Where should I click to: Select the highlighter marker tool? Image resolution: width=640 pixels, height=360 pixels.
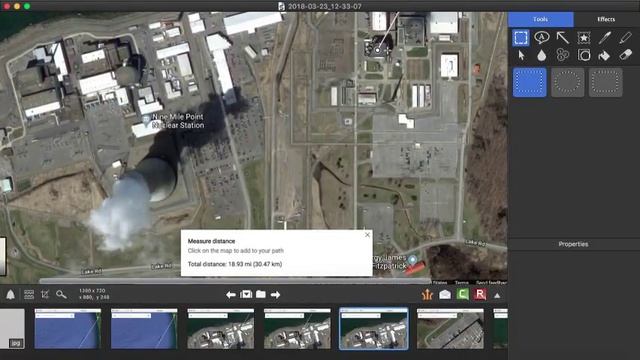[x=625, y=38]
